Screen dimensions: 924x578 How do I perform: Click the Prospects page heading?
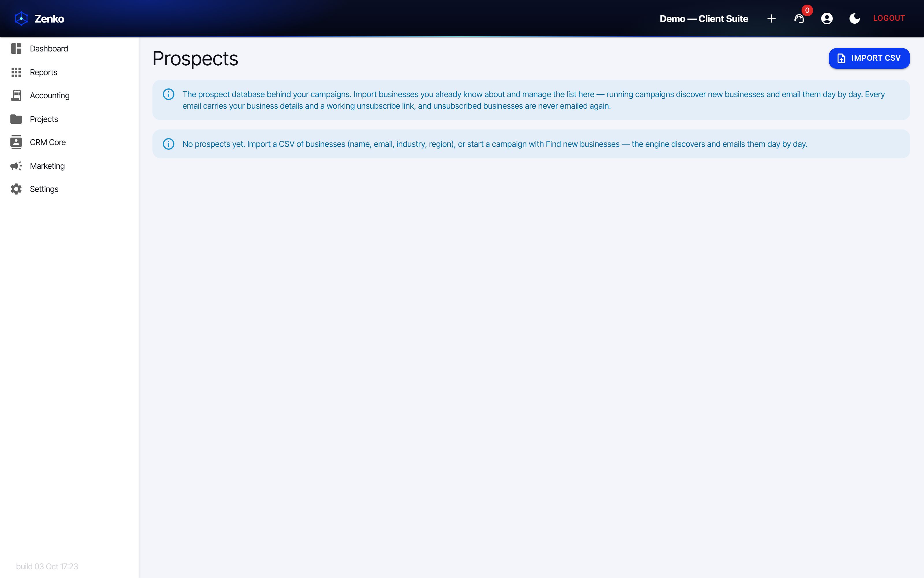pyautogui.click(x=195, y=58)
